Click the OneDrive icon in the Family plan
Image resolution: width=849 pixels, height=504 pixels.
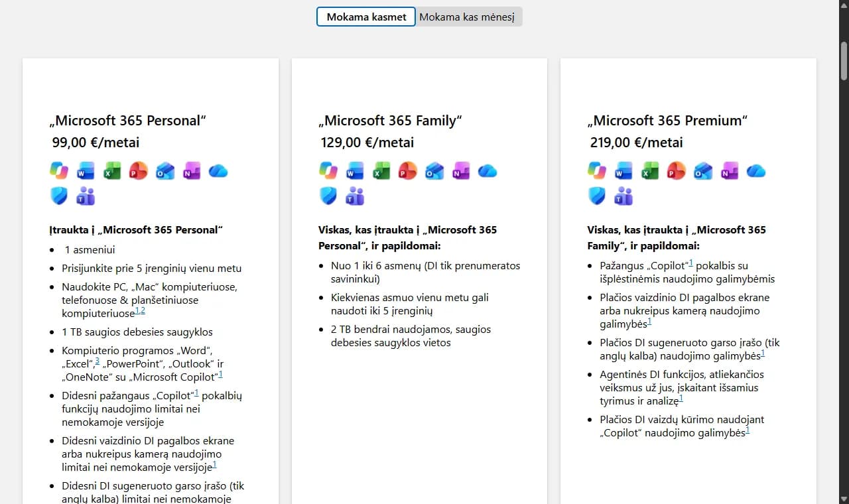coord(488,171)
